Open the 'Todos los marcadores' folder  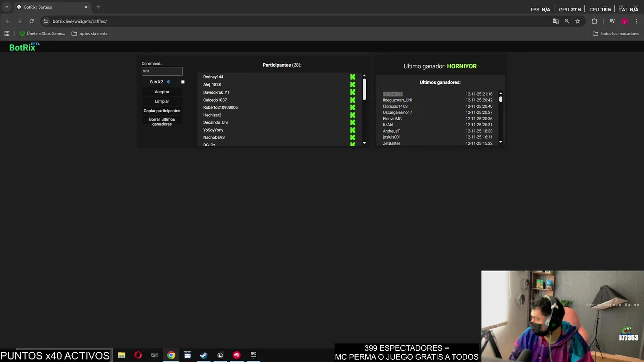[616, 34]
